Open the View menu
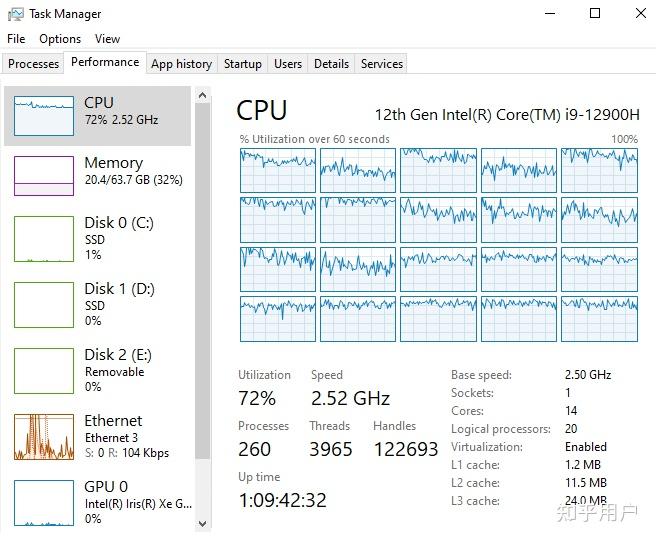The width and height of the screenshot is (656, 536). (107, 39)
